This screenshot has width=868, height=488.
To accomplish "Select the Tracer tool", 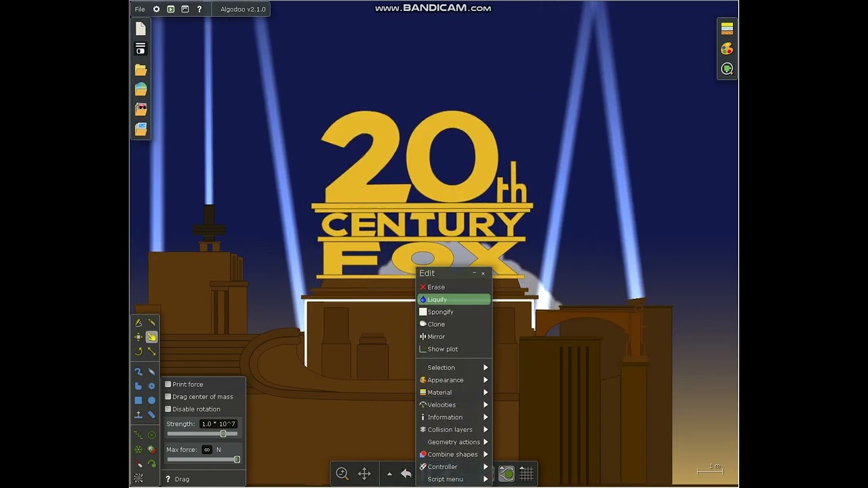I will point(151,464).
